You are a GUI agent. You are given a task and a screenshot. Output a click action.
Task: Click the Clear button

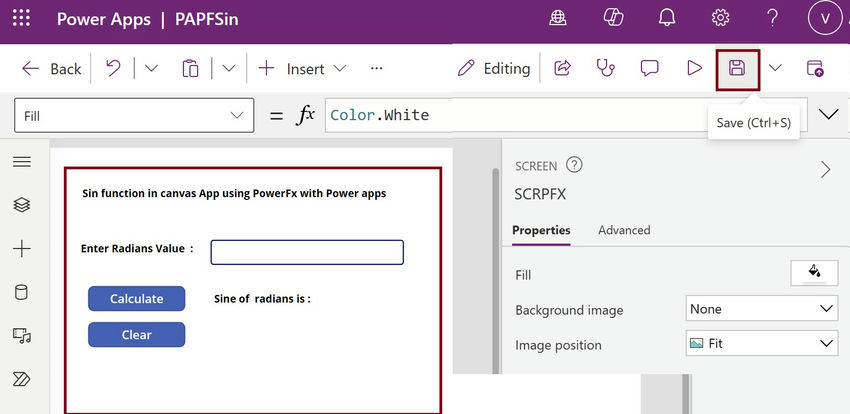137,335
